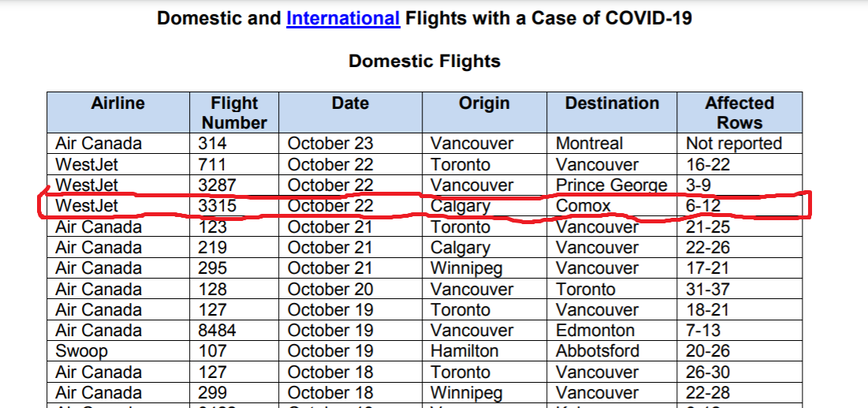Click the Montreal destination cell
Viewport: 868px width, 408px height.
pos(612,144)
